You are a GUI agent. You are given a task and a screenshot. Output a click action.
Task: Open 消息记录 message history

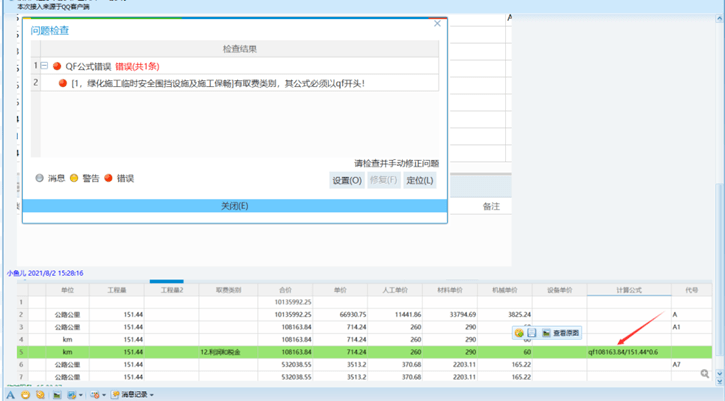pos(129,395)
